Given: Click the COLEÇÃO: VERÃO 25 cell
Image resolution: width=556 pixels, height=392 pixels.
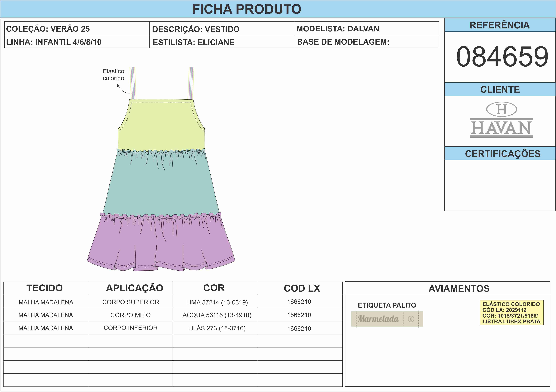Looking at the screenshot, I should point(48,29).
